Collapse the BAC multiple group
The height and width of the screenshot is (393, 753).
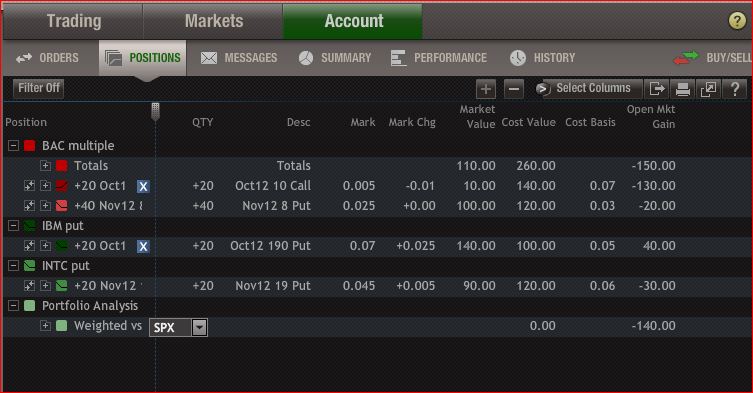pos(13,145)
